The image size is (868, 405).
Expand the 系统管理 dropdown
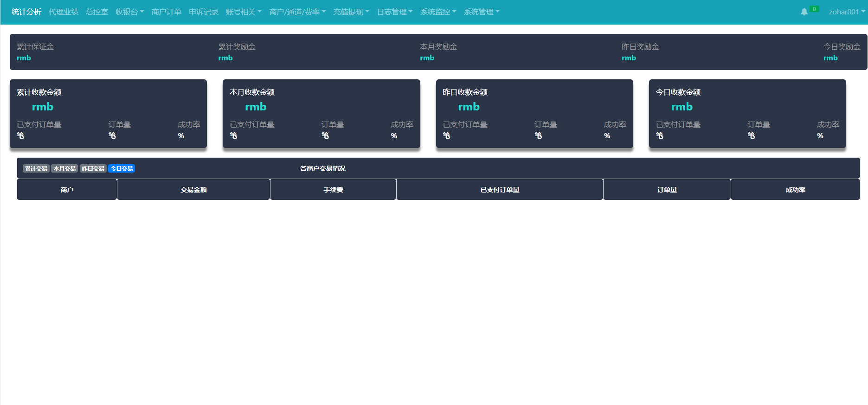pyautogui.click(x=482, y=12)
